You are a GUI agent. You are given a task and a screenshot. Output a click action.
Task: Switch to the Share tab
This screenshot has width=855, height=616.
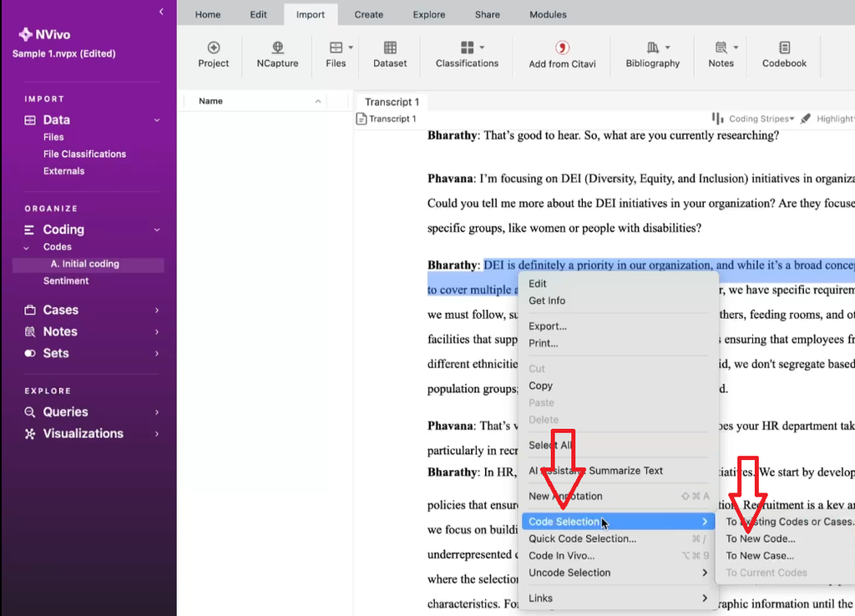(488, 15)
